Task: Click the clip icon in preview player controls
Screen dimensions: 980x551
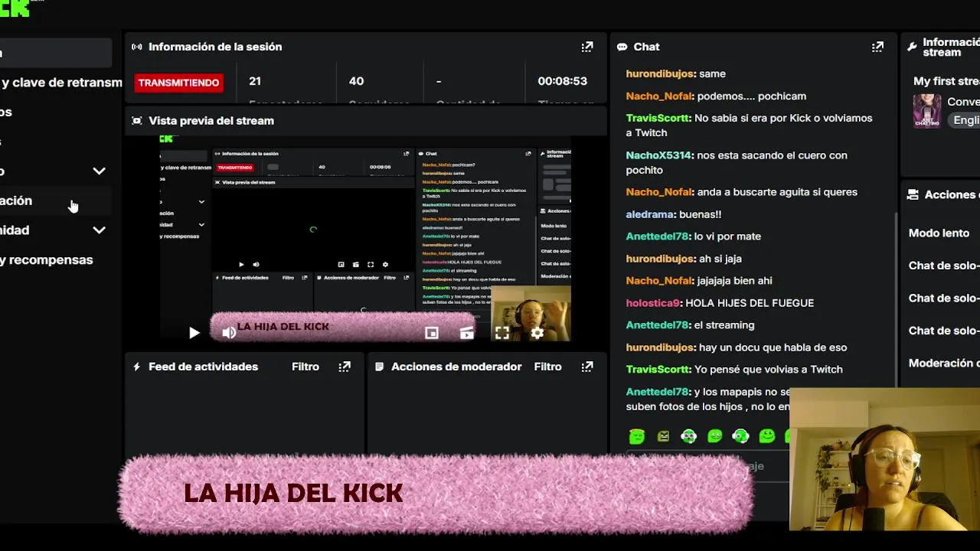Action: click(467, 333)
